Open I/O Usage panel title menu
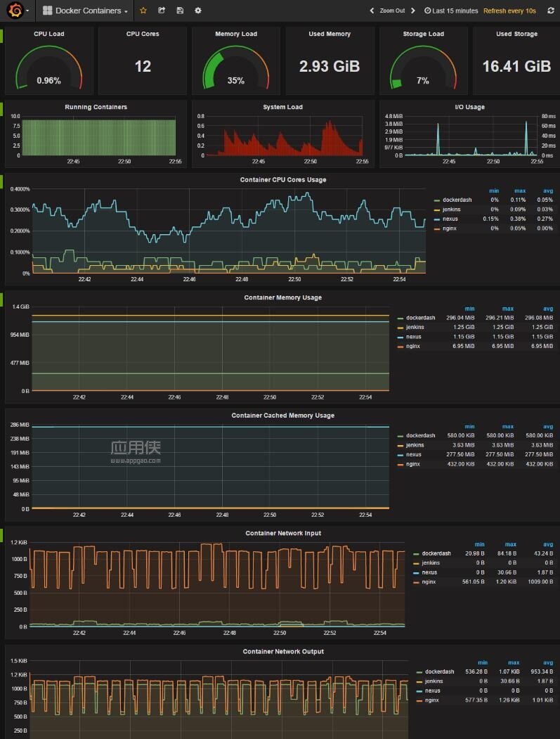 click(x=469, y=107)
